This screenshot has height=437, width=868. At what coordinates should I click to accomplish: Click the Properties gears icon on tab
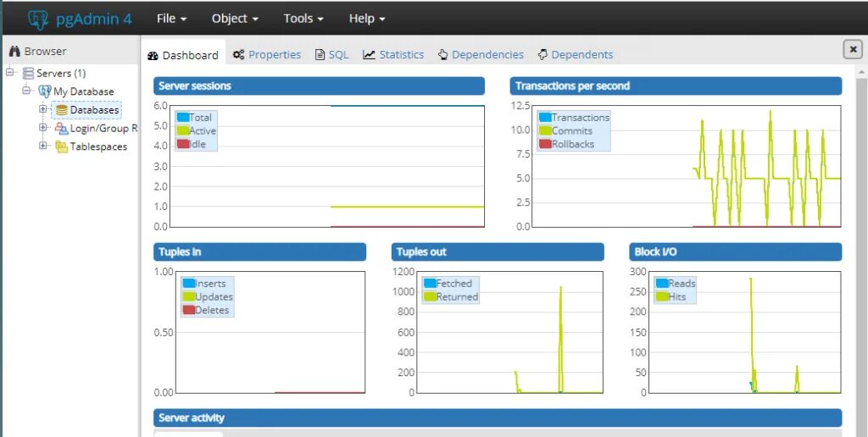(238, 55)
